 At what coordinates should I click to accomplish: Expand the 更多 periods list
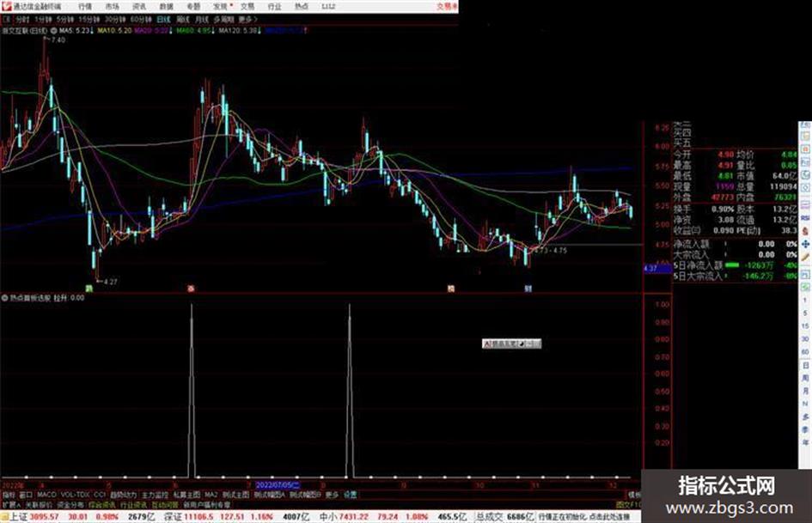tap(247, 19)
